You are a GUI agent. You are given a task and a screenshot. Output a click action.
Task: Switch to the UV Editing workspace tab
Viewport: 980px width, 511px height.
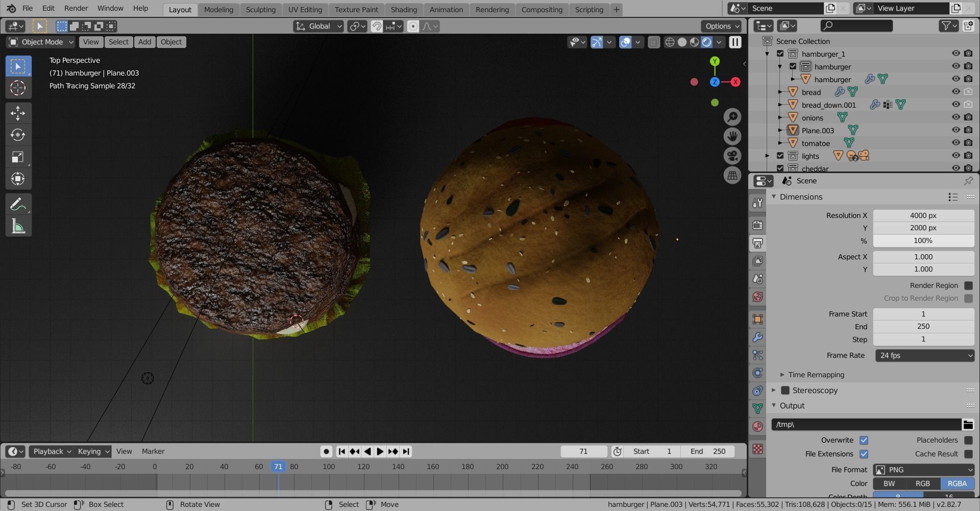click(305, 9)
